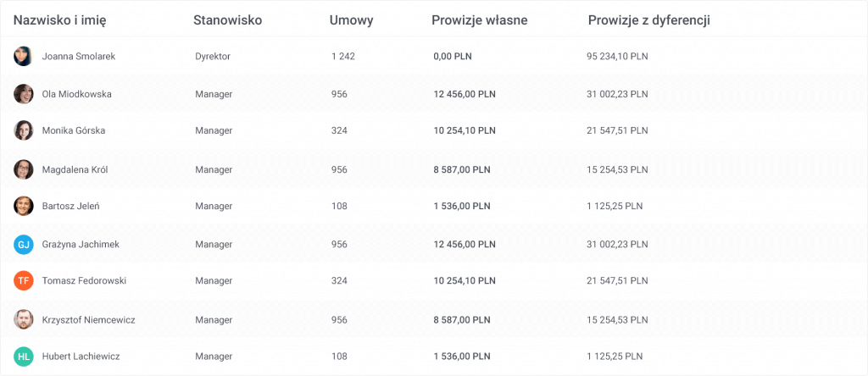Screen dimensions: 868x376
Task: Open Tomasz Fedorowski name link
Action: click(x=84, y=281)
